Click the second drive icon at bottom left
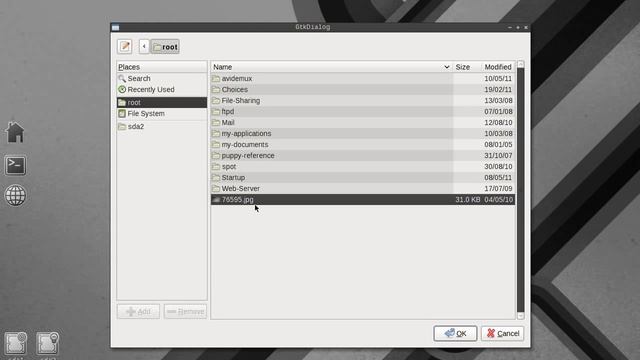640x360 pixels. [47, 343]
